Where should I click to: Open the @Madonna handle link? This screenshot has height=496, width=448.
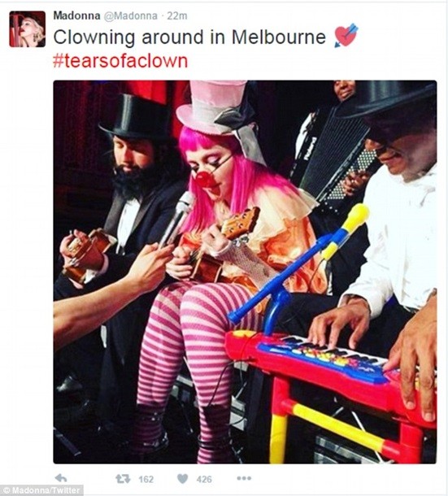(130, 15)
